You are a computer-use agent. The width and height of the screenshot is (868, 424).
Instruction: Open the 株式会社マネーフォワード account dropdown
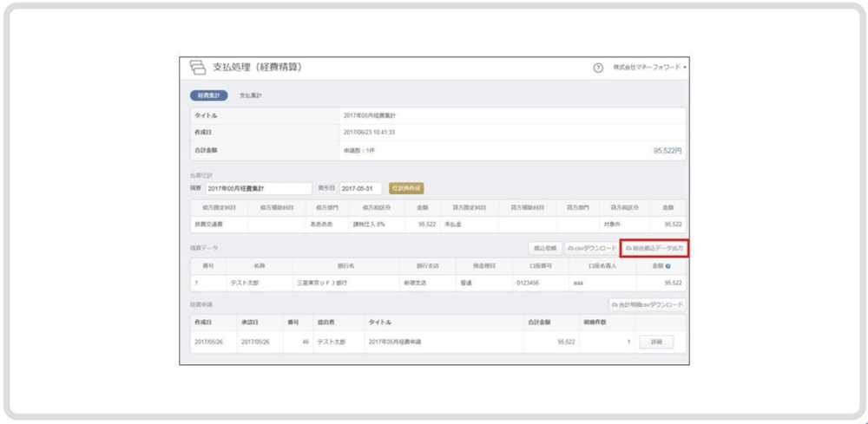pos(649,68)
